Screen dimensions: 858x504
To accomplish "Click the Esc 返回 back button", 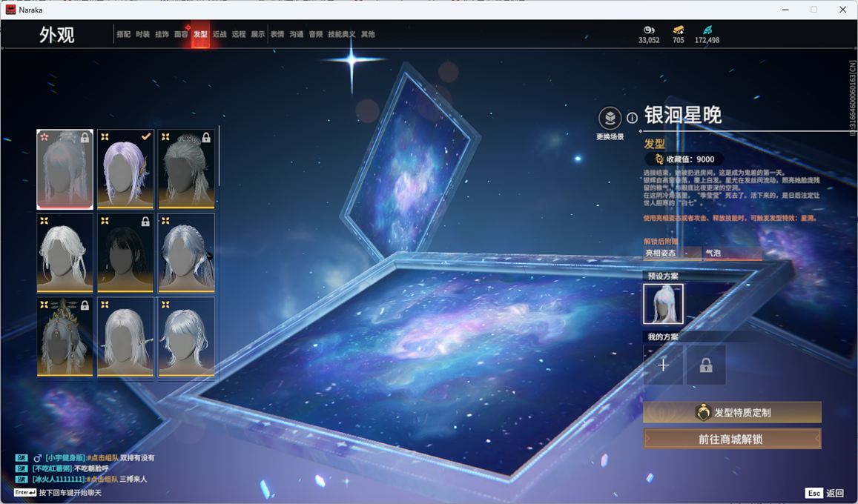I will [x=824, y=493].
